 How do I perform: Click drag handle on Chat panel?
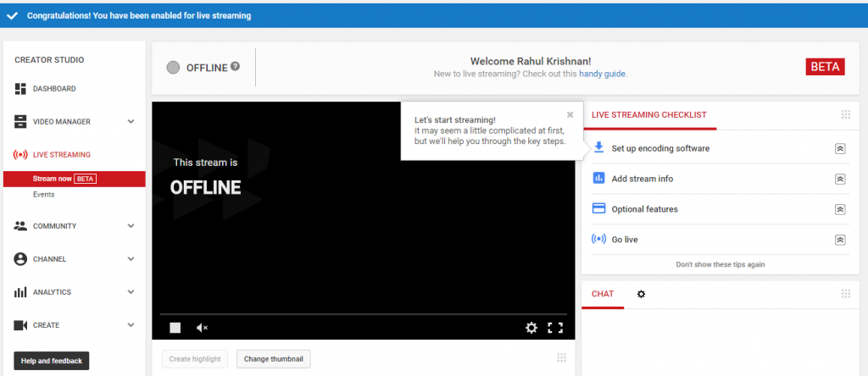(x=845, y=294)
